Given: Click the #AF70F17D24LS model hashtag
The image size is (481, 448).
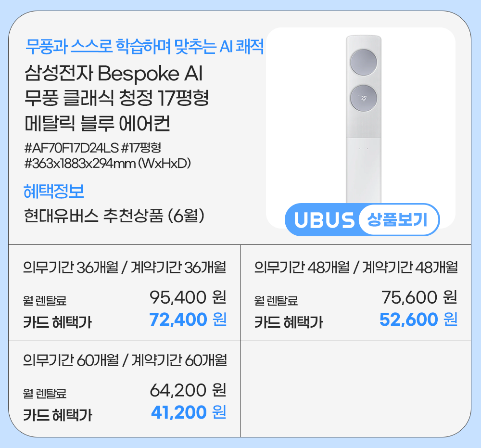Looking at the screenshot, I should point(68,147).
